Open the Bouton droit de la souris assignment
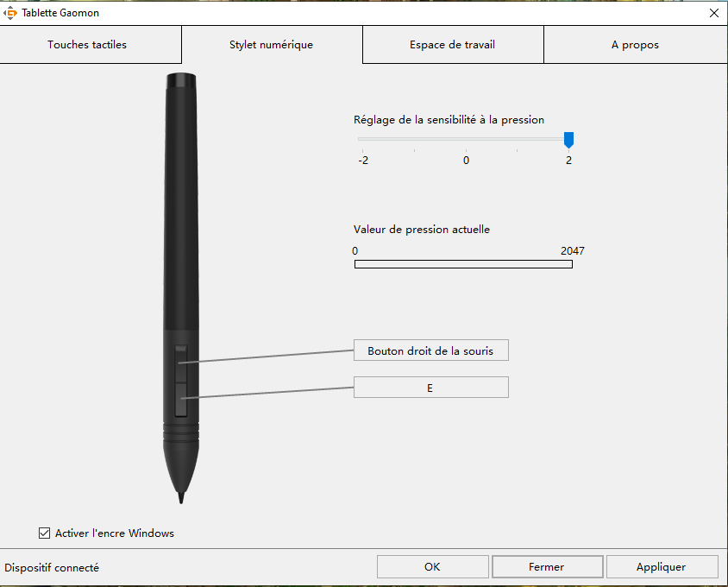The height and width of the screenshot is (587, 728). pyautogui.click(x=430, y=350)
